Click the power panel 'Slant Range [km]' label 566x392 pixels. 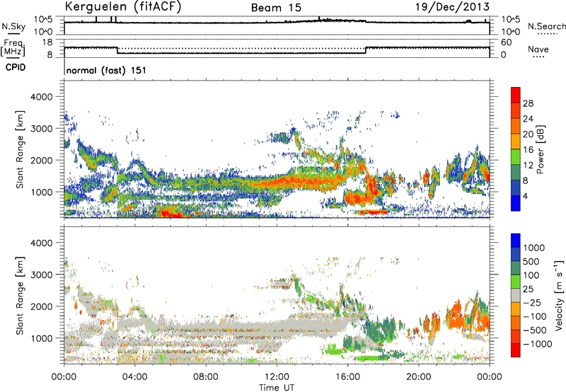pos(20,149)
